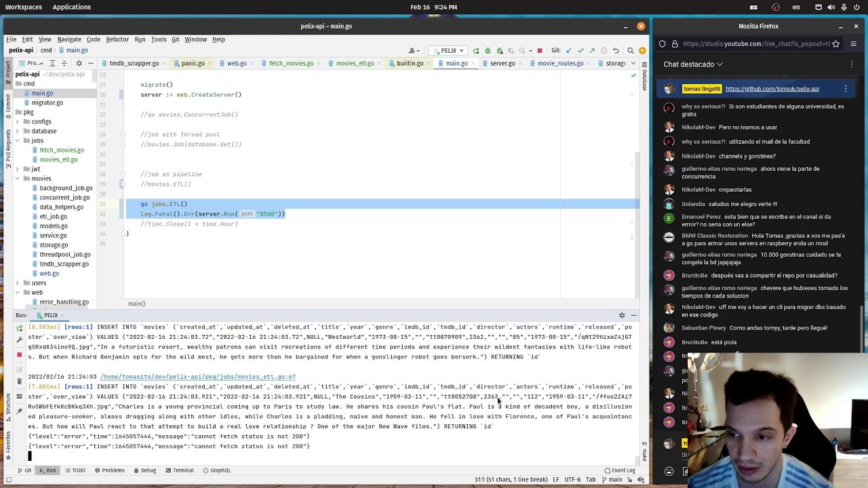Image resolution: width=868 pixels, height=488 pixels.
Task: Click the Debug bug icon in toolbar
Action: coord(488,51)
